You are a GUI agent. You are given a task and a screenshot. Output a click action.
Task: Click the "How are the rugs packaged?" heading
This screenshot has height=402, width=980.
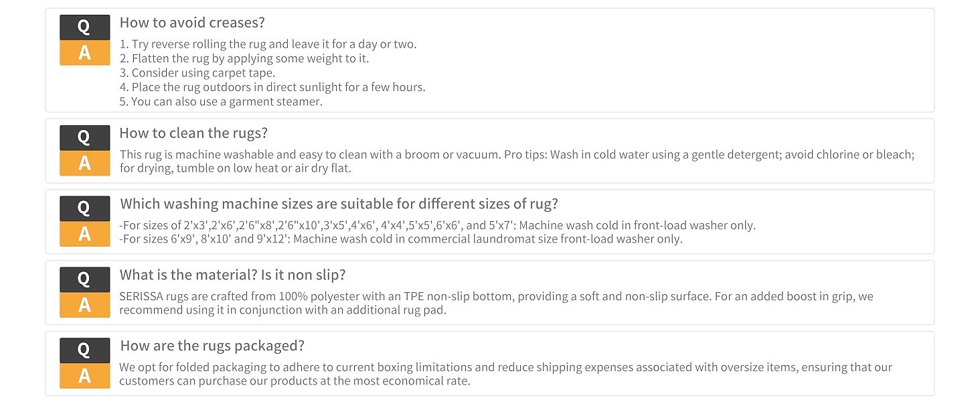pos(212,346)
